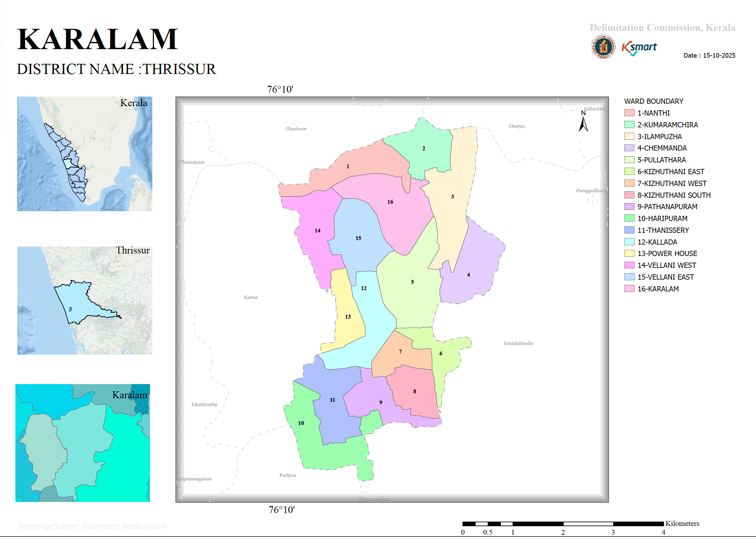756x537 pixels.
Task: Click the 9-PATHANAPURAM legend label
Action: pos(667,207)
